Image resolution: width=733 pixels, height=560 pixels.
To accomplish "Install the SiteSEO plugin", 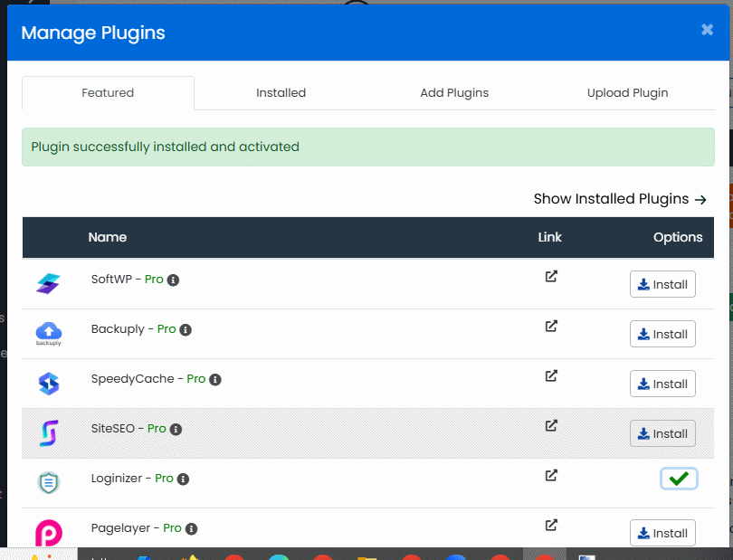I will [662, 433].
